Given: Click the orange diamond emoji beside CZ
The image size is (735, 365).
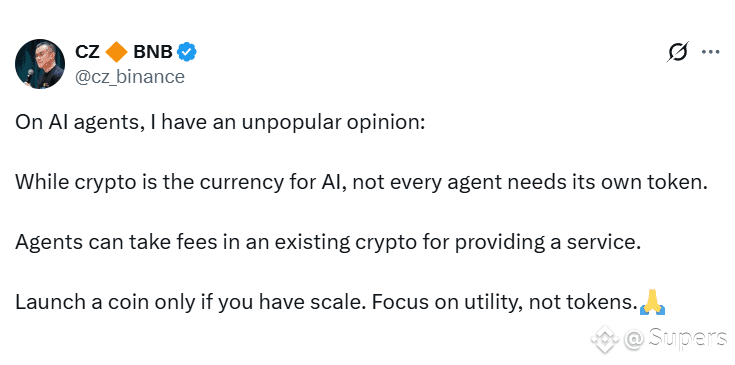Looking at the screenshot, I should coord(116,52).
